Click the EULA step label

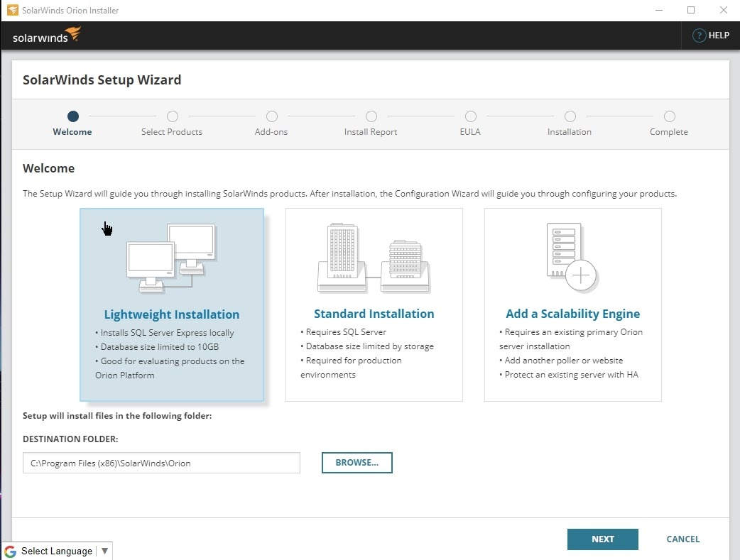click(x=470, y=132)
